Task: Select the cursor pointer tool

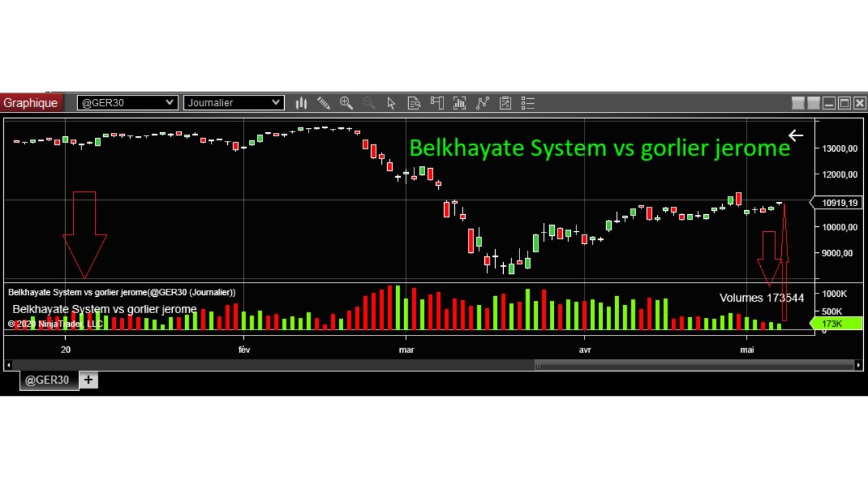Action: [391, 103]
